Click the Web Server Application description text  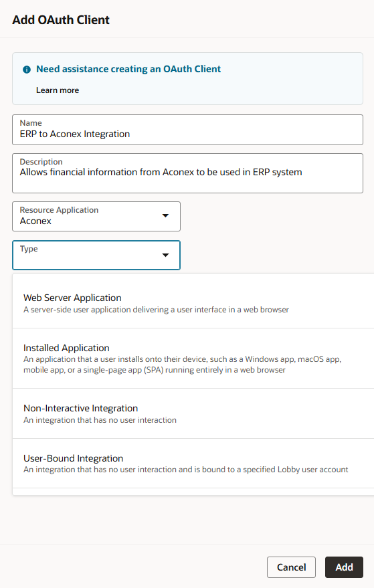[x=156, y=310]
